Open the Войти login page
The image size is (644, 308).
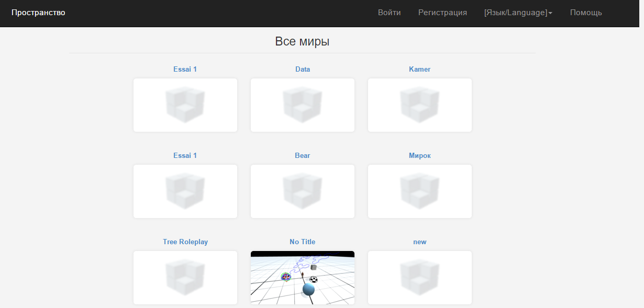click(390, 13)
